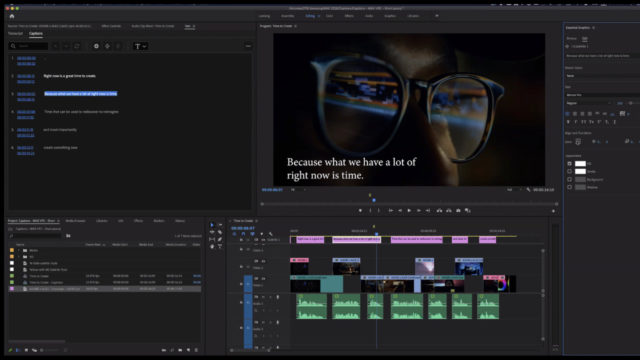Step back one frame

click(400, 211)
